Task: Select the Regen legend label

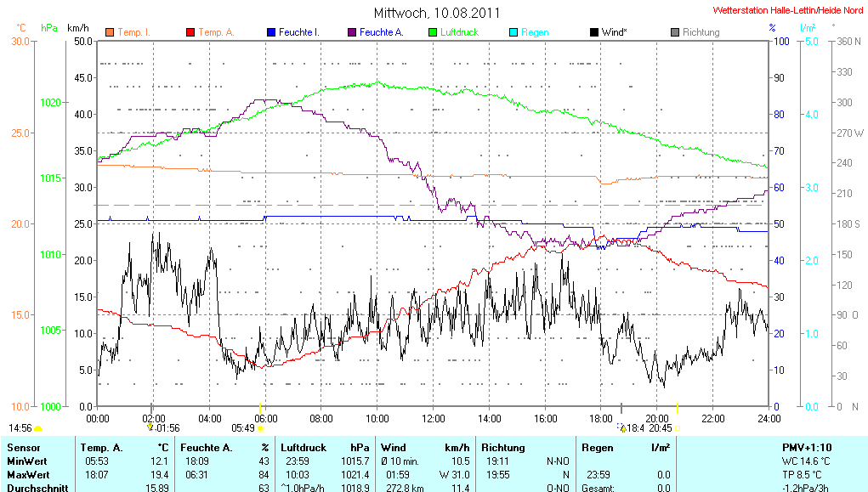Action: 535,32
